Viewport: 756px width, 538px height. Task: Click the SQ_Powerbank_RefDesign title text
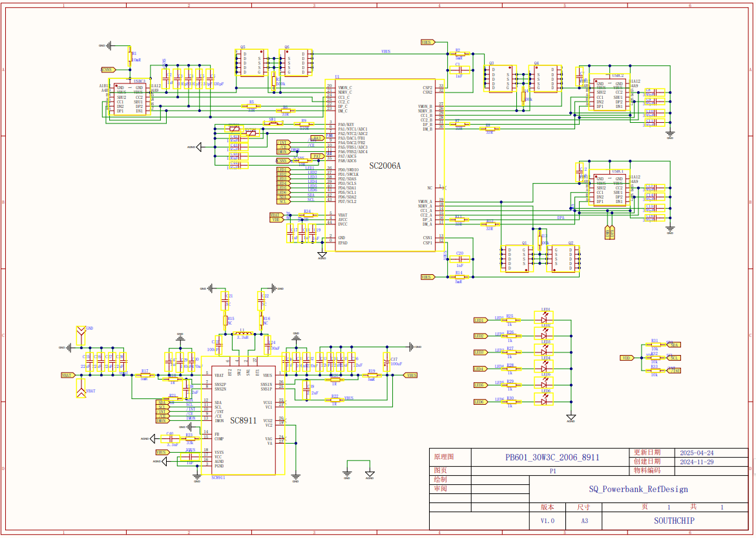tap(638, 490)
